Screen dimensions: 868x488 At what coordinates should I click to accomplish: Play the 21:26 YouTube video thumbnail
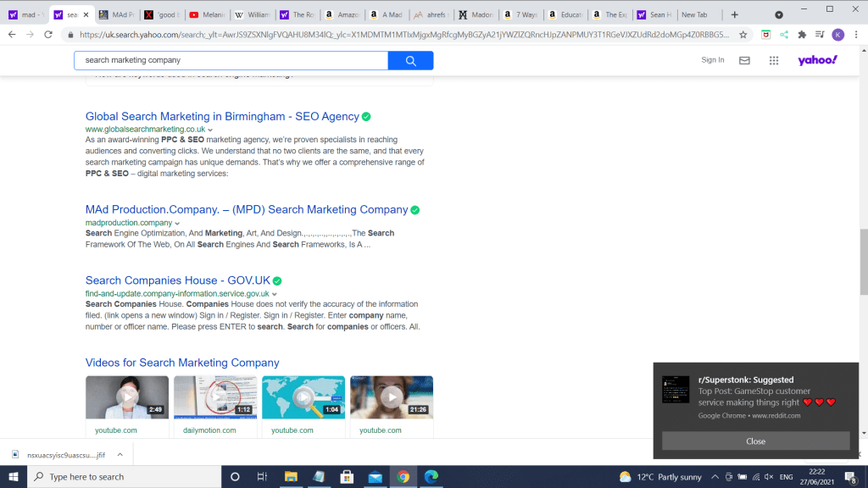(x=391, y=396)
